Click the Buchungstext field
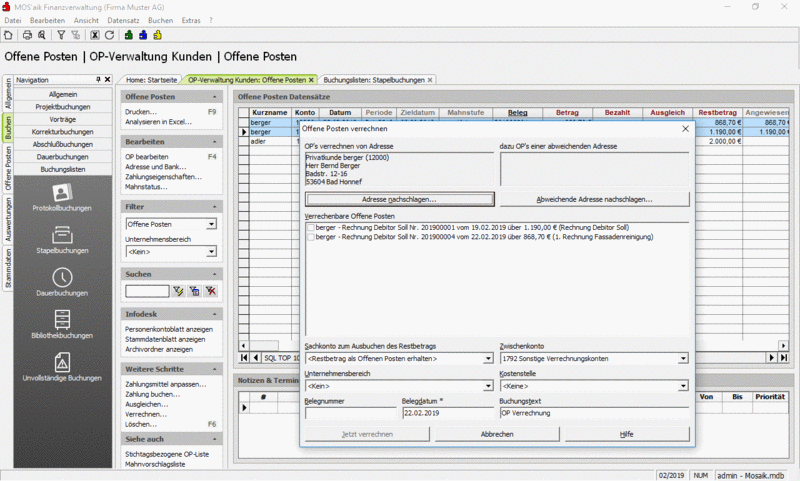The height and width of the screenshot is (481, 800). 594,413
